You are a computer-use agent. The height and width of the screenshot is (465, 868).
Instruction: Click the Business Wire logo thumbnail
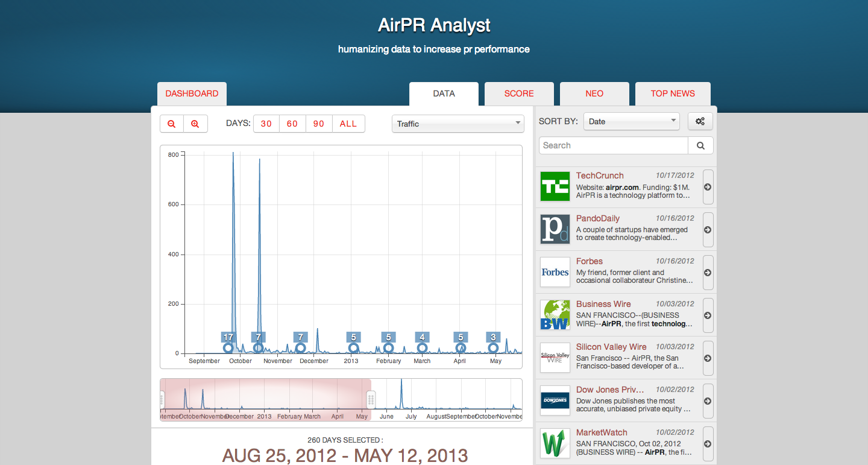(555, 315)
